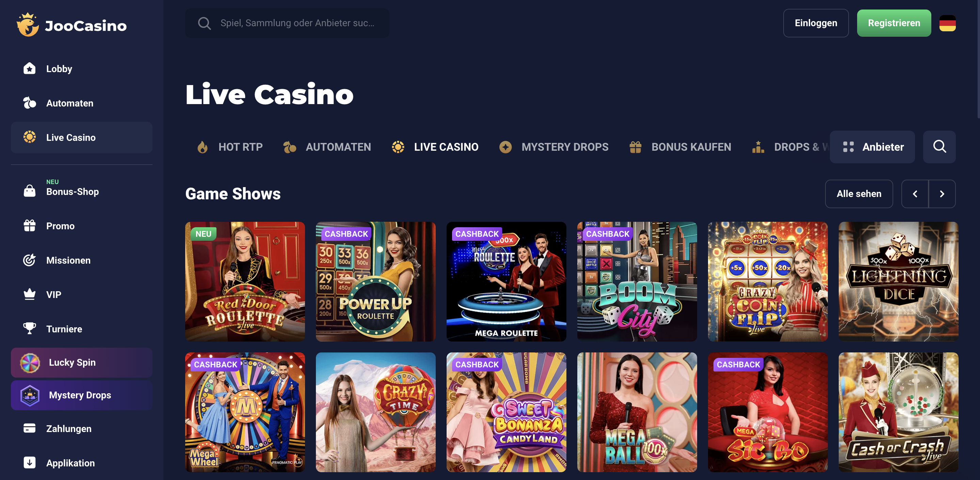Open the Turniere trophy icon

coord(29,328)
